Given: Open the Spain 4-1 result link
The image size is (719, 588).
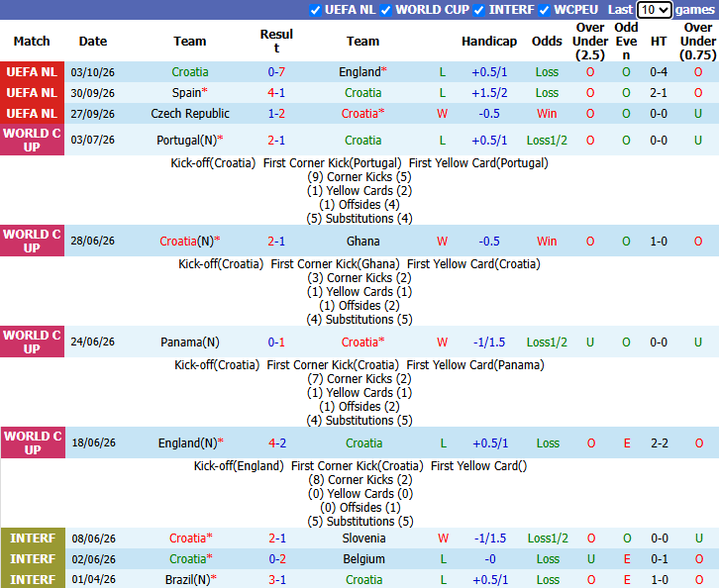Looking at the screenshot, I should [276, 93].
